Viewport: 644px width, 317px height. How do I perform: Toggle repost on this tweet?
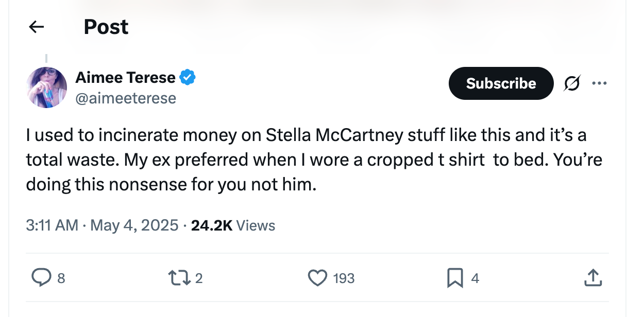point(180,278)
